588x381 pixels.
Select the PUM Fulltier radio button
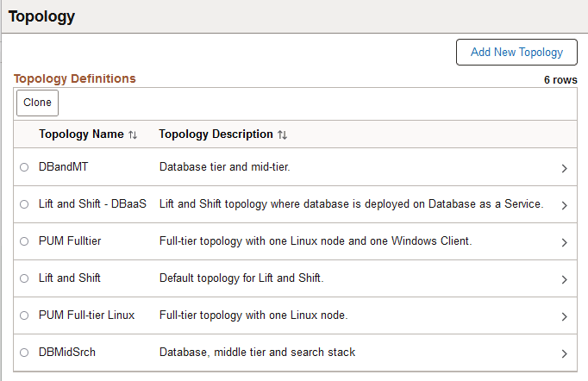click(x=24, y=241)
